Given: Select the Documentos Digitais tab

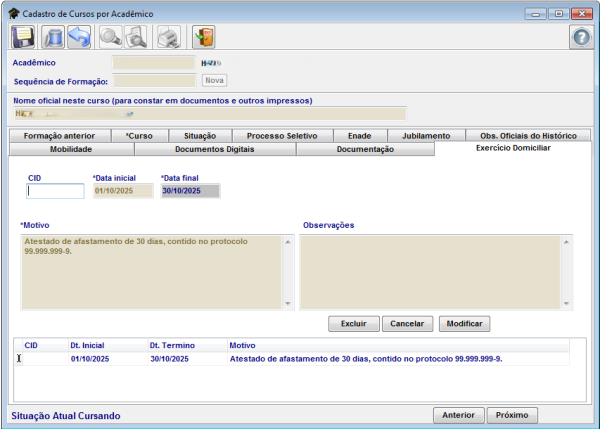Looking at the screenshot, I should (x=214, y=149).
